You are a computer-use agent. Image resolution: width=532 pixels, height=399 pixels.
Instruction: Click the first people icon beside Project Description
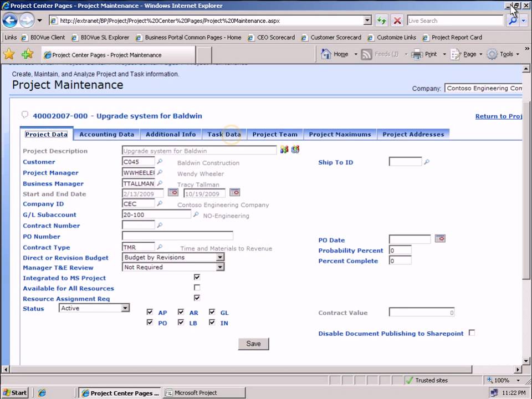point(284,149)
